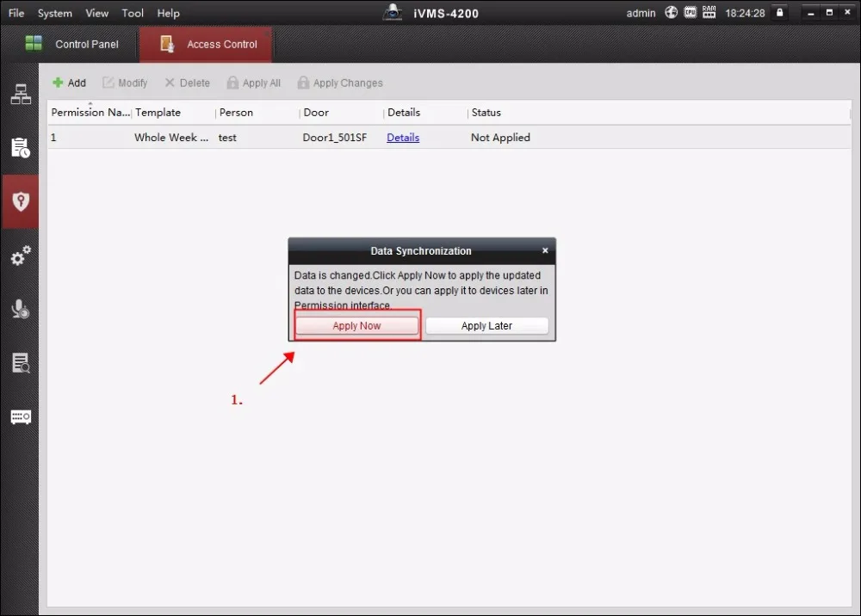
Task: Open the Details link for Door1_501SF
Action: pyautogui.click(x=403, y=138)
